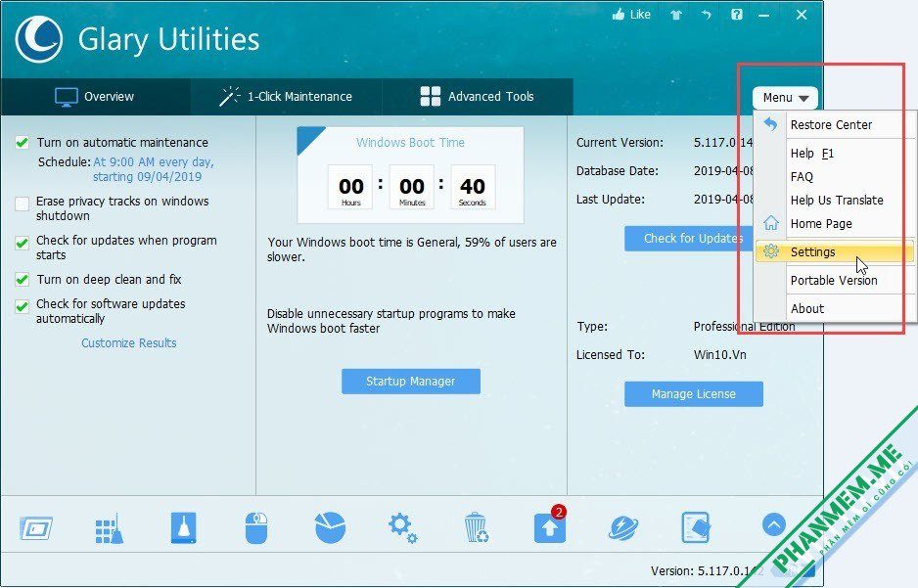The width and height of the screenshot is (918, 588).
Task: Open the Process Manager gears icon
Action: tap(403, 528)
